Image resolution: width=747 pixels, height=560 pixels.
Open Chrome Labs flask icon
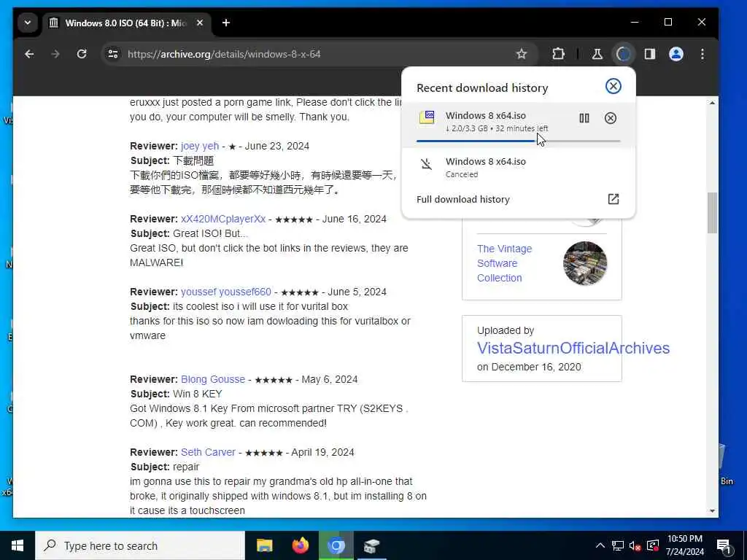(597, 54)
